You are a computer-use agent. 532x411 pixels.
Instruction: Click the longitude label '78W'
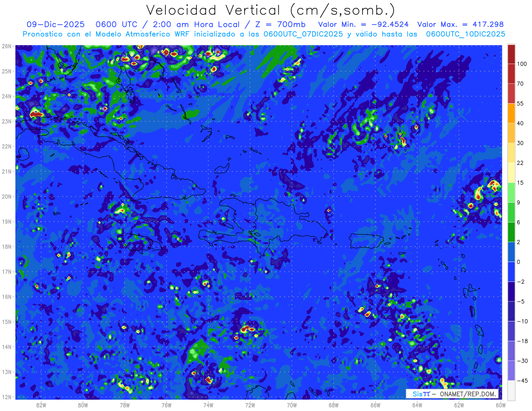(x=125, y=405)
